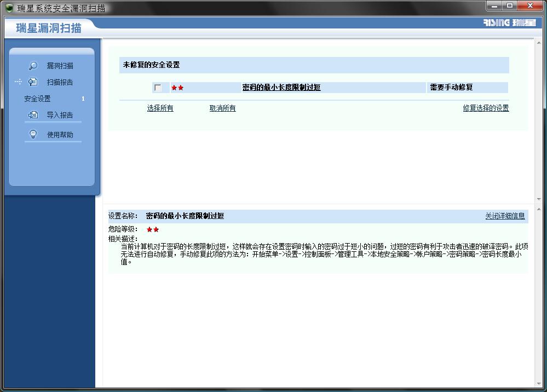Open the 使用帮助 menu item
Screen dimensions: 547x392
click(x=60, y=135)
